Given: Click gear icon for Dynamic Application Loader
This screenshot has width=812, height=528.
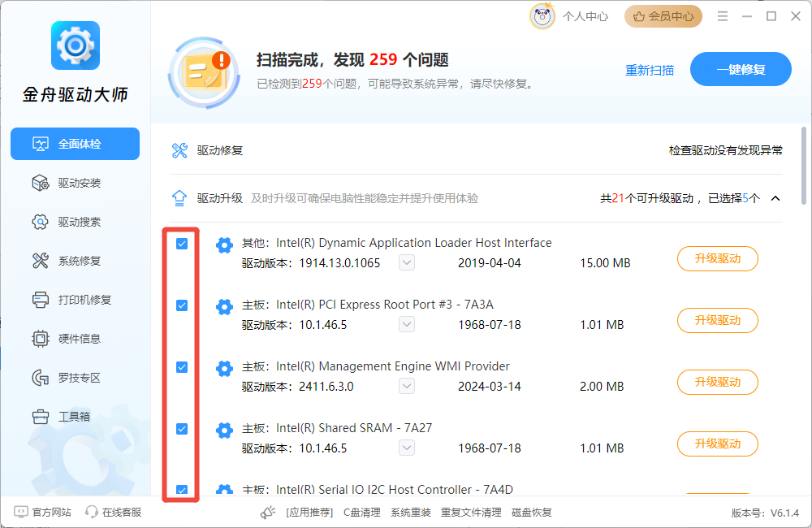Looking at the screenshot, I should tap(224, 245).
